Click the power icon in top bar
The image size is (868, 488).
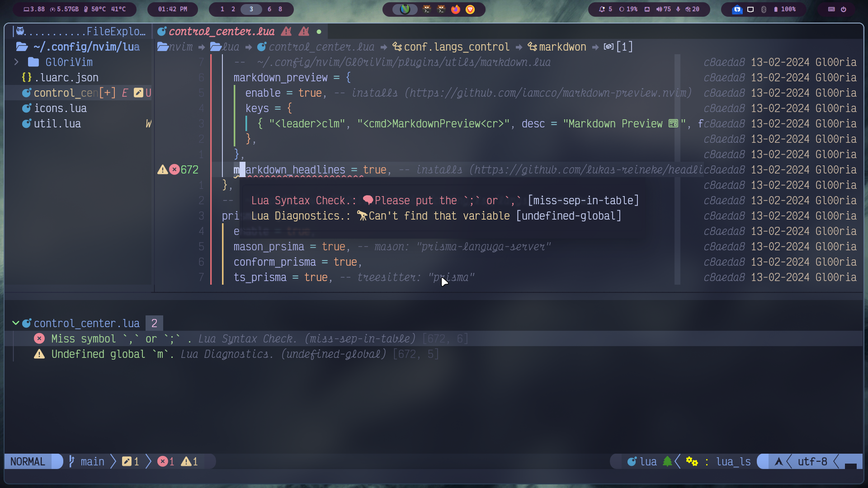point(844,9)
